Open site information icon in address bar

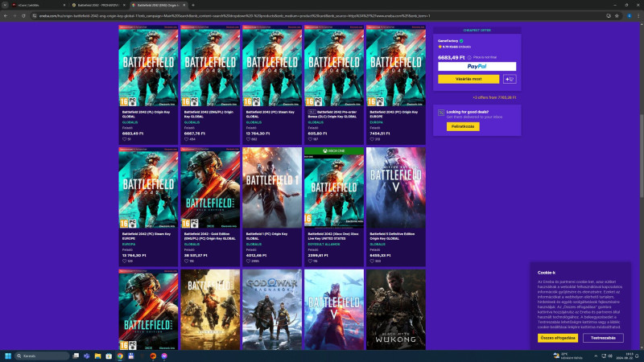(35, 16)
